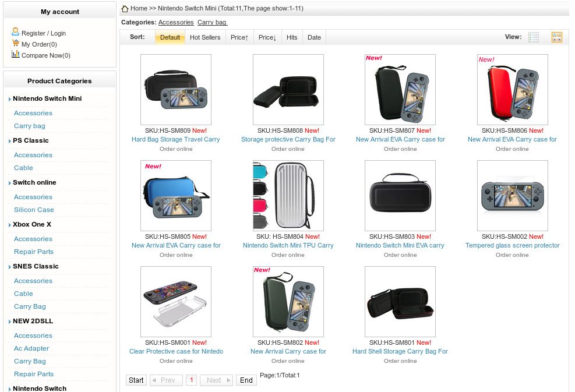Click the My Order shopping cart icon
This screenshot has height=392, width=575.
pyautogui.click(x=15, y=44)
